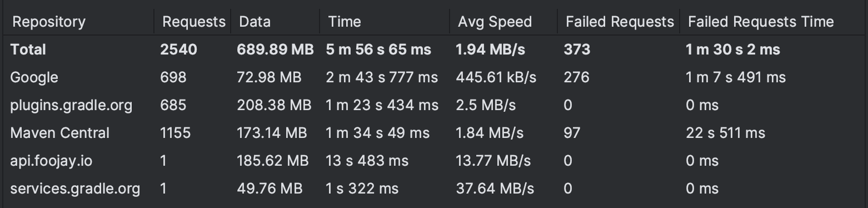Sort table by Avg Speed header
868x208 pixels.
[503, 22]
